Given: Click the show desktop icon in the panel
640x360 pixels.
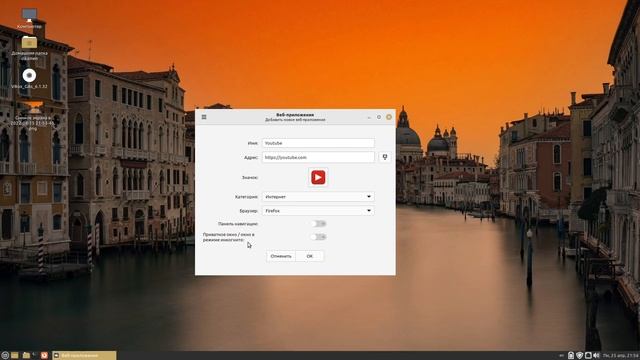Looking at the screenshot, I should [x=15, y=356].
